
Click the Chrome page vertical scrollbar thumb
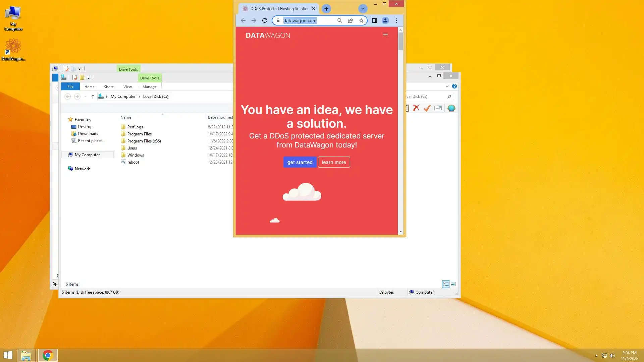[x=400, y=42]
